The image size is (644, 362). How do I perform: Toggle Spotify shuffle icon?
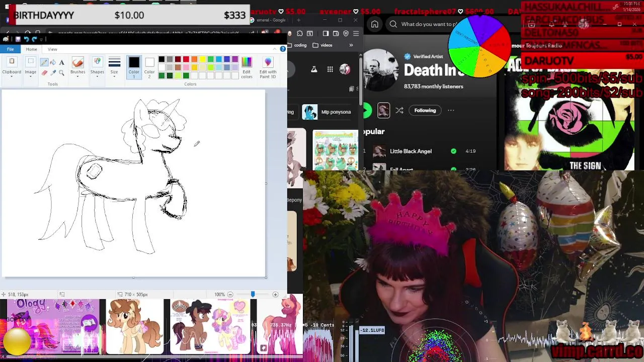click(x=399, y=110)
